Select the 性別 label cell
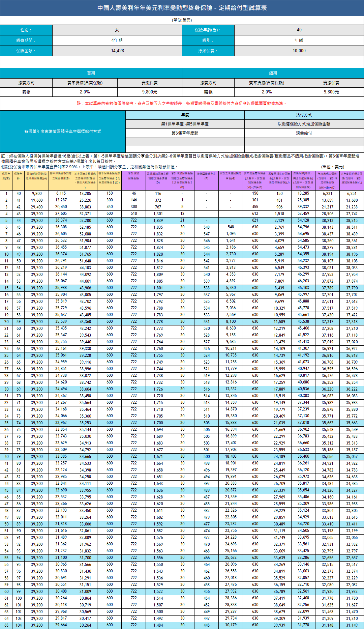Viewport: 364px width, 629px height. (x=26, y=30)
